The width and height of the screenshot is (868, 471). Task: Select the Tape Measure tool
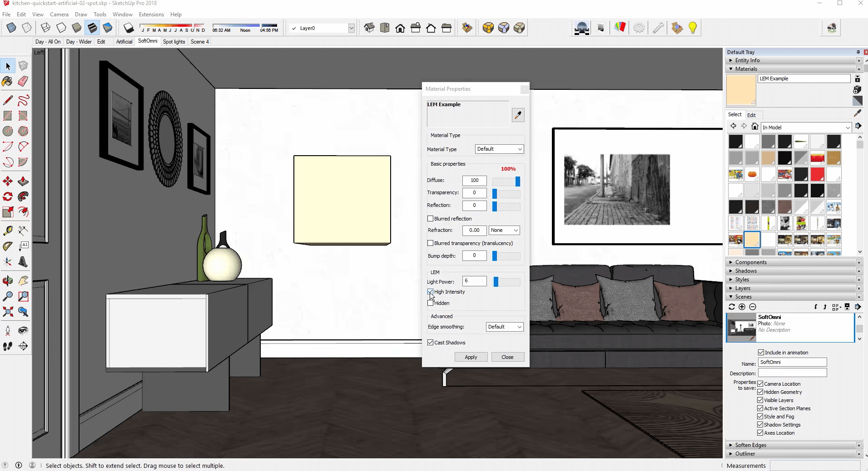point(8,231)
